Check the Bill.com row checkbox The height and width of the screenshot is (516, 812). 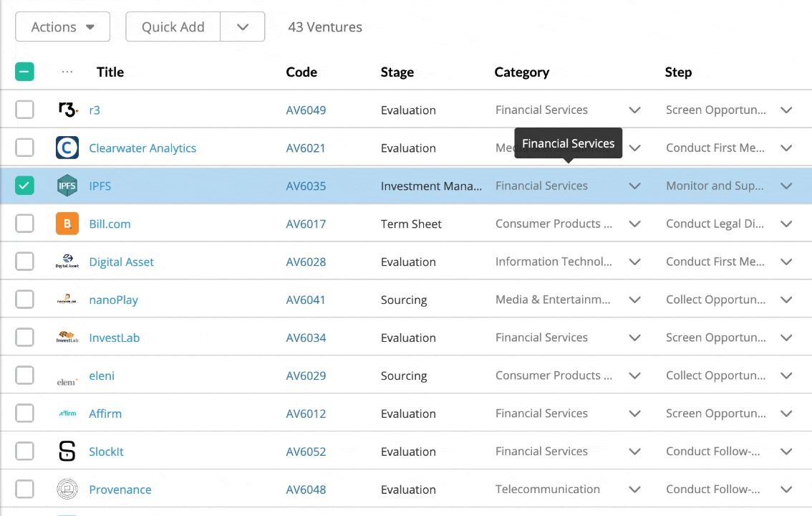(25, 224)
